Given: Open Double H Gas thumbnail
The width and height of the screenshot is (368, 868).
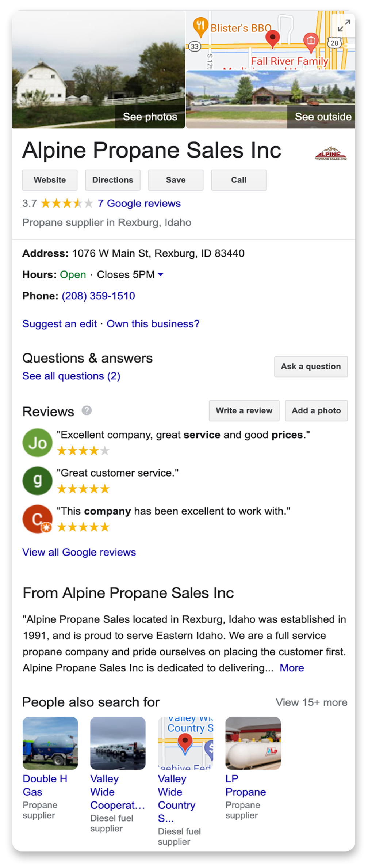Looking at the screenshot, I should (50, 743).
